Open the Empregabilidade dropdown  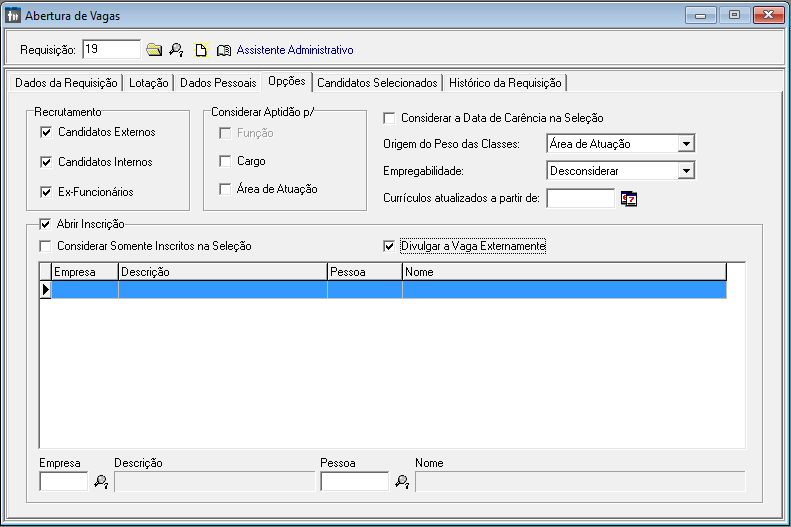(685, 171)
